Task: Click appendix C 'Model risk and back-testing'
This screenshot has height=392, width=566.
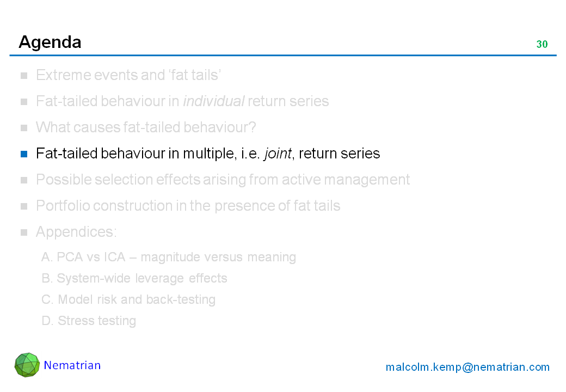Action: [x=128, y=299]
